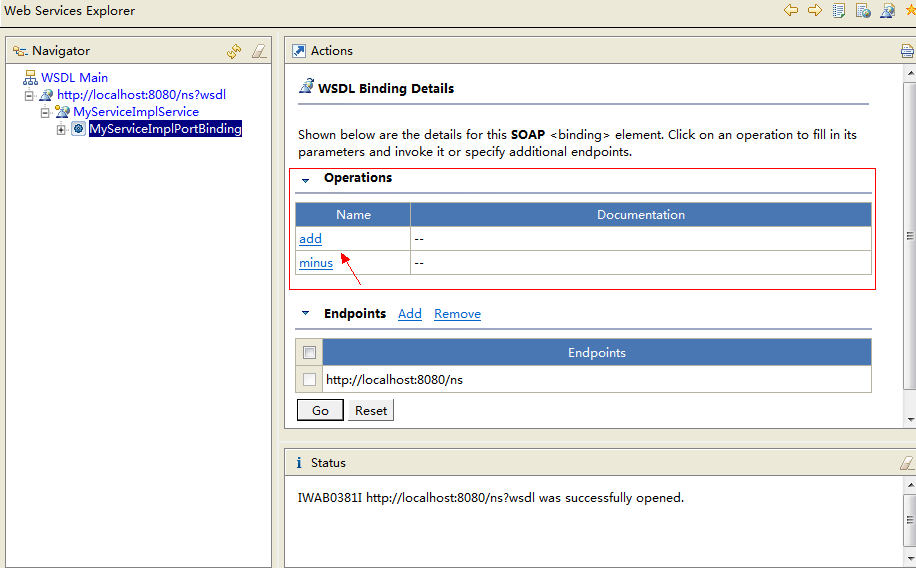Select http://localhost:8080/ns?wsdl tree item
This screenshot has height=568, width=916.
[x=141, y=95]
